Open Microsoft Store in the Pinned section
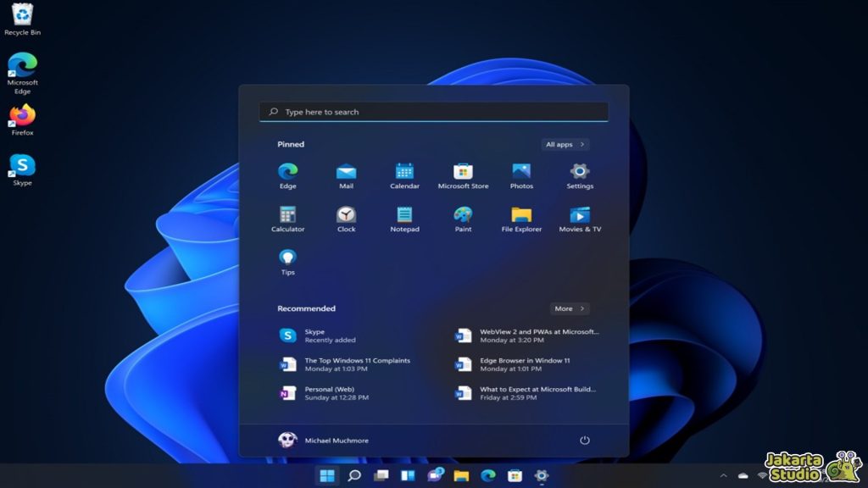Image resolution: width=868 pixels, height=488 pixels. coord(463,176)
